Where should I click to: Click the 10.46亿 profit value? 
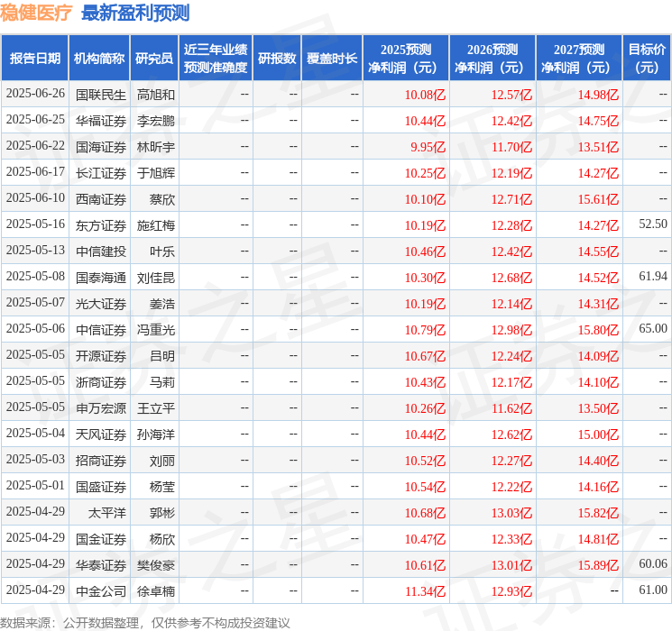(425, 251)
